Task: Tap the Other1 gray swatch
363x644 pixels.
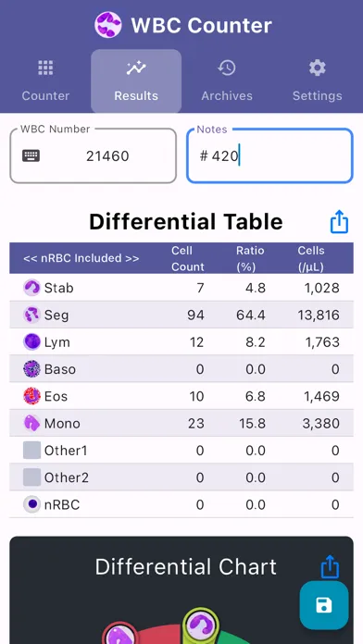Action: (31, 450)
